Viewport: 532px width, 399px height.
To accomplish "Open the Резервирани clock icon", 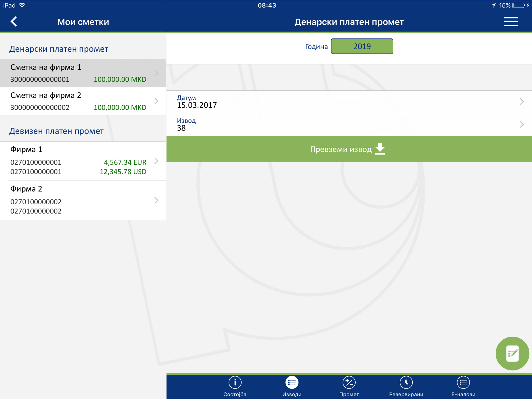I will coord(406,382).
